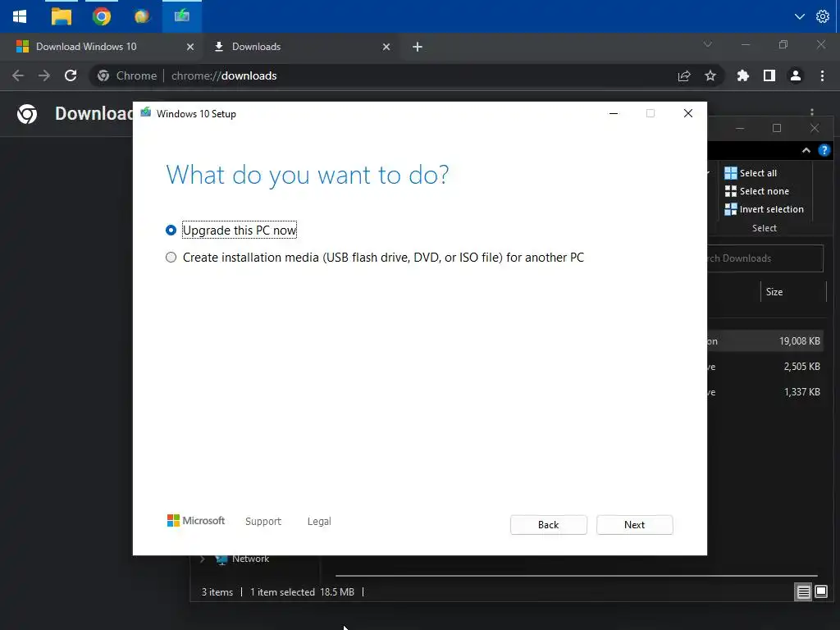Open the Chrome profile menu

click(x=796, y=76)
